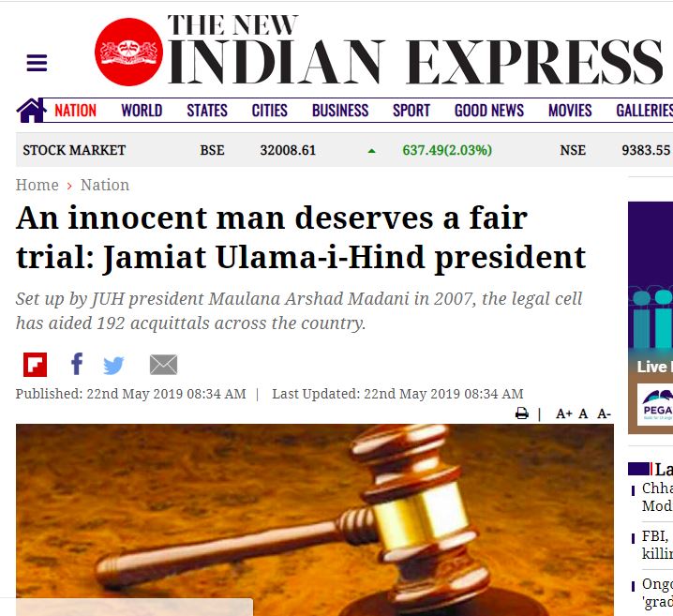Go to the States section
The height and width of the screenshot is (616, 673).
[207, 111]
